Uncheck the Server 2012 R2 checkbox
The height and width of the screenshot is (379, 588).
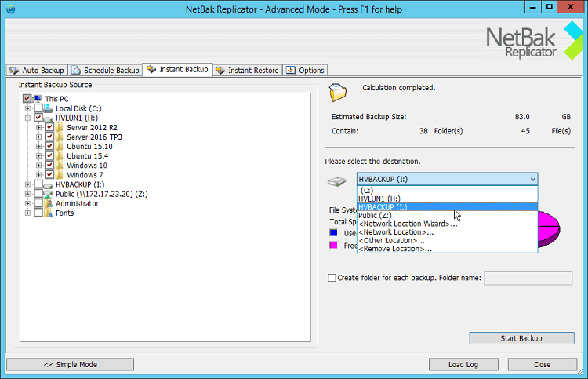click(x=49, y=127)
